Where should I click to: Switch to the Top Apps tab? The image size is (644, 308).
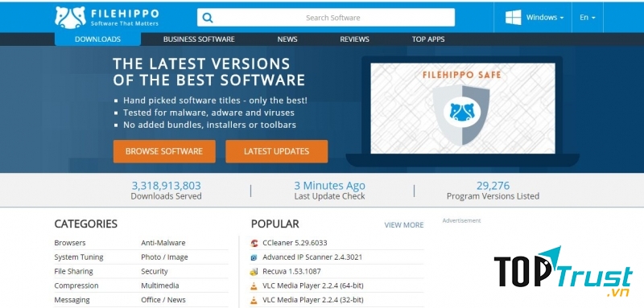(x=428, y=39)
